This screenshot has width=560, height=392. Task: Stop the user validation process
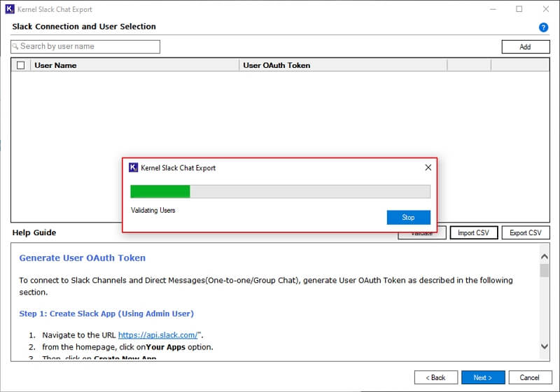tap(409, 218)
